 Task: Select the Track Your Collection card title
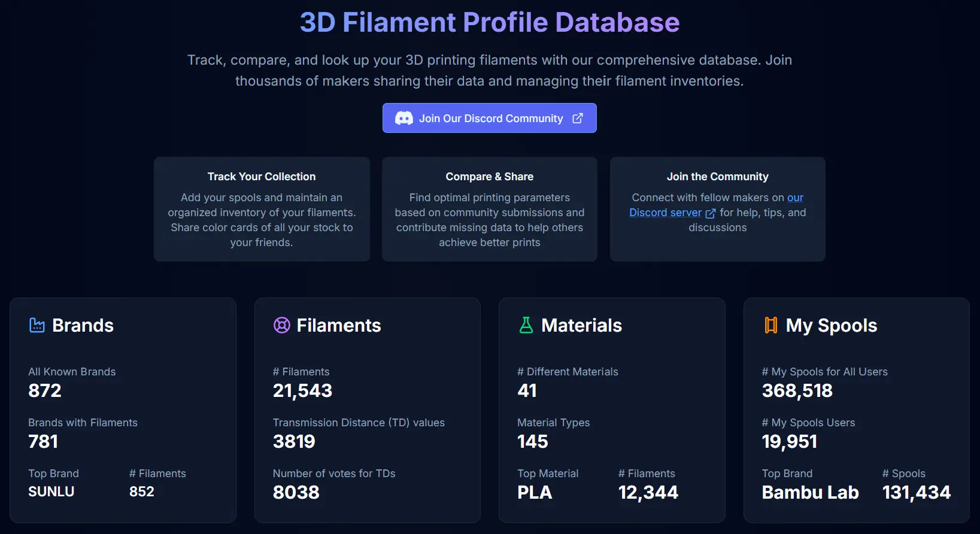262,177
